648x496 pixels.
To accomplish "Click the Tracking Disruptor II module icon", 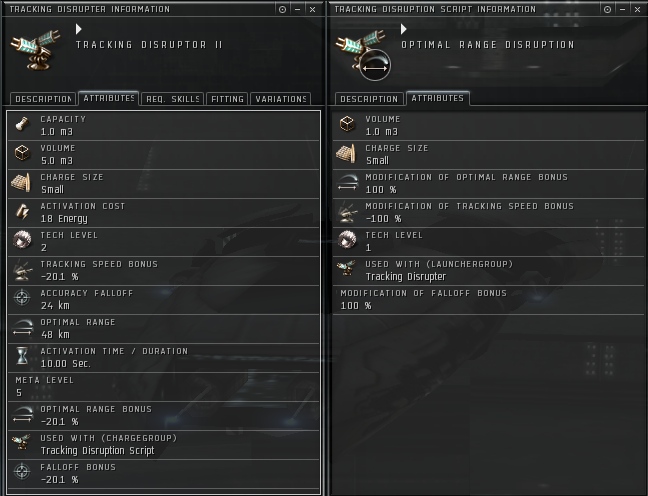I will click(36, 50).
